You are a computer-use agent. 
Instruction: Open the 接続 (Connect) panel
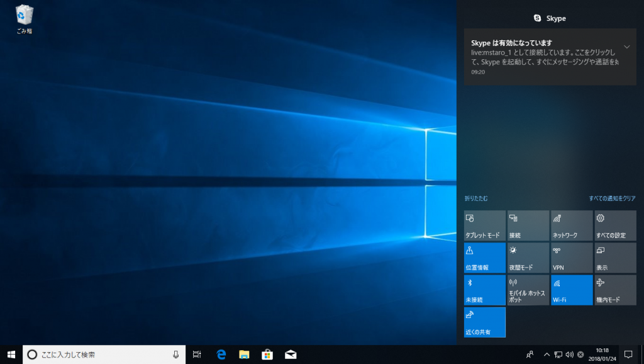(528, 225)
